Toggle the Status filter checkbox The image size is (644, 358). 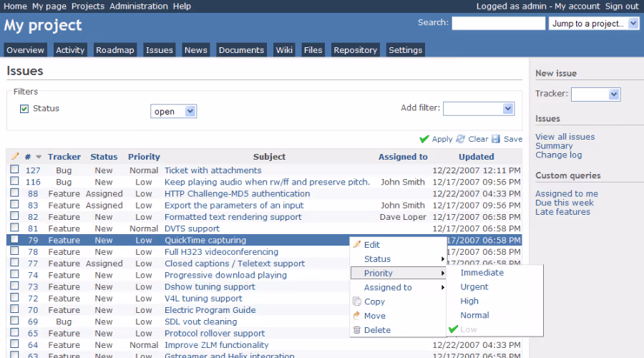pyautogui.click(x=24, y=109)
